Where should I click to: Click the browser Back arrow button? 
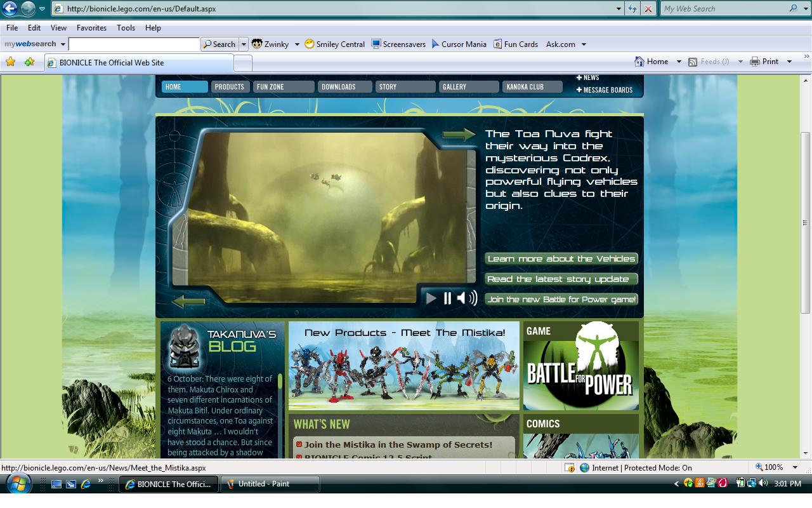pos(10,9)
